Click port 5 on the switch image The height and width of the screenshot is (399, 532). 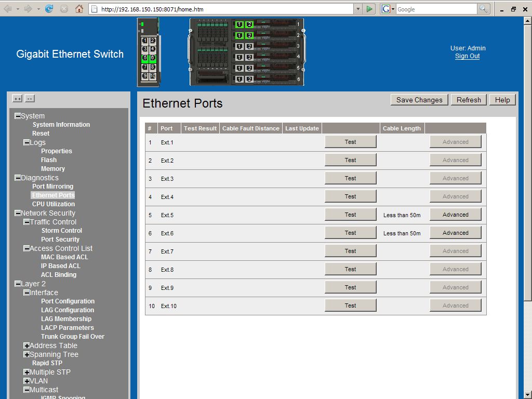pos(145,58)
